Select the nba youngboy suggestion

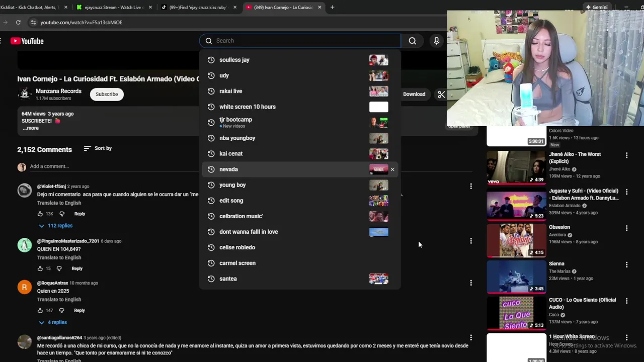pos(300,138)
